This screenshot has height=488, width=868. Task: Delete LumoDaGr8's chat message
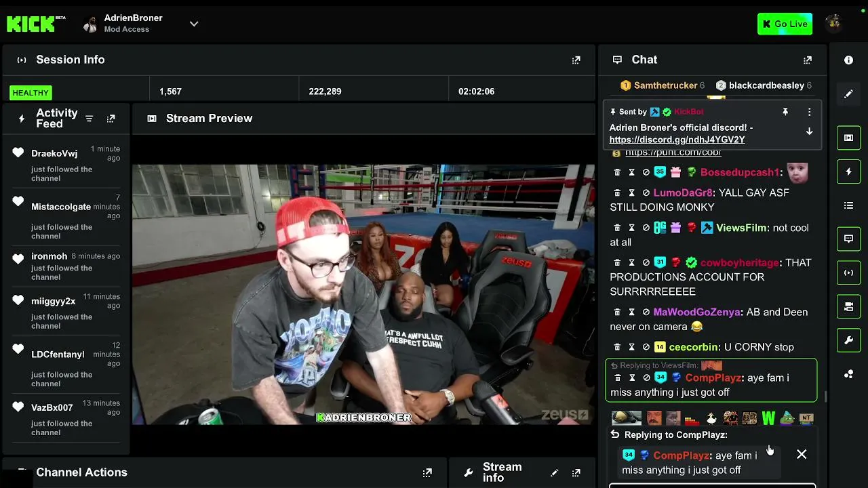617,193
